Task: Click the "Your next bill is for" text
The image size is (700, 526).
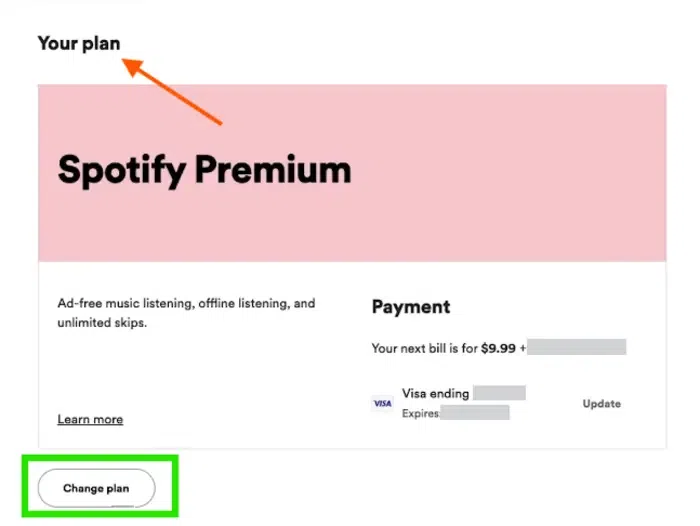Action: (x=425, y=348)
